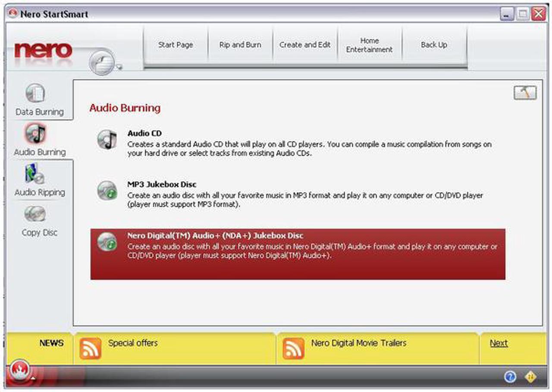
Task: Open the blue help question mark icon
Action: (x=510, y=377)
